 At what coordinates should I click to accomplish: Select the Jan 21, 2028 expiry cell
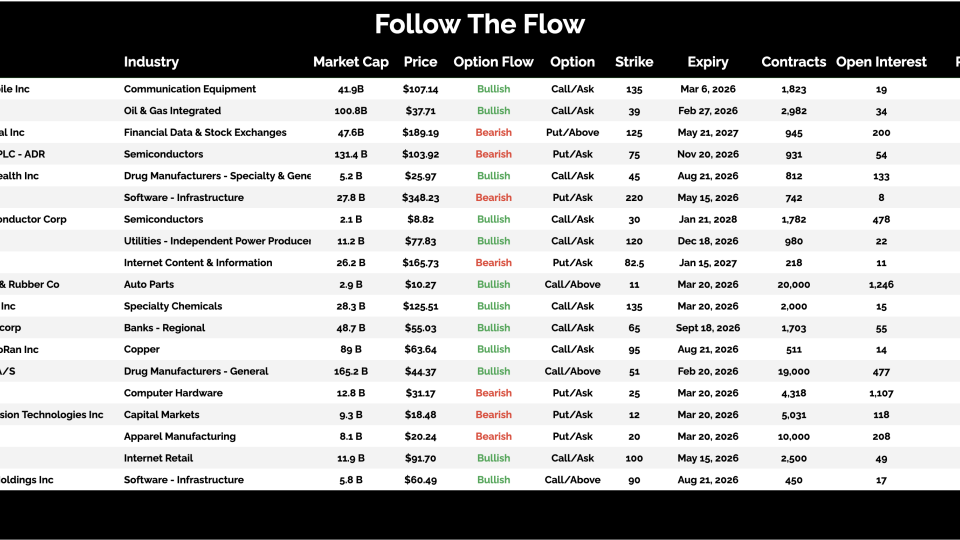click(x=707, y=220)
